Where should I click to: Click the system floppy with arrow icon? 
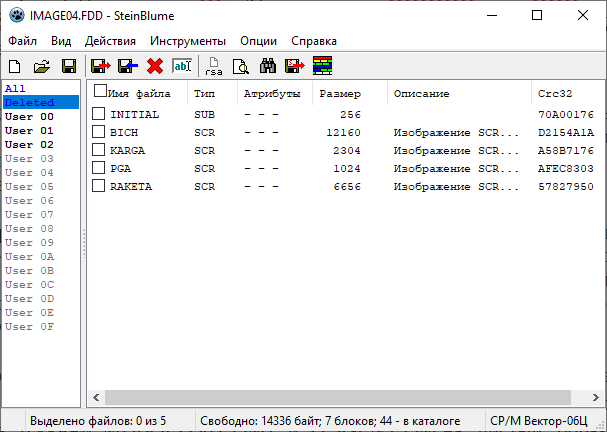[295, 66]
